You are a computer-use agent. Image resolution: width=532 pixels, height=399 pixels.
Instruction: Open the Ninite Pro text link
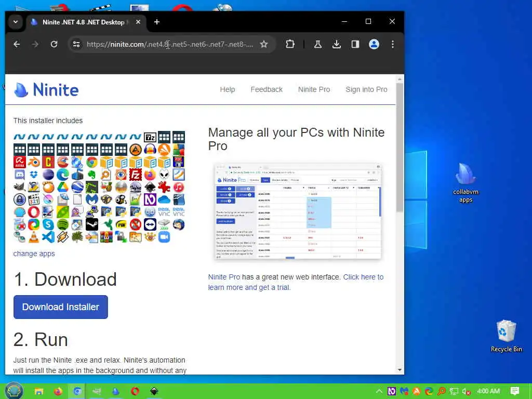[x=224, y=277]
